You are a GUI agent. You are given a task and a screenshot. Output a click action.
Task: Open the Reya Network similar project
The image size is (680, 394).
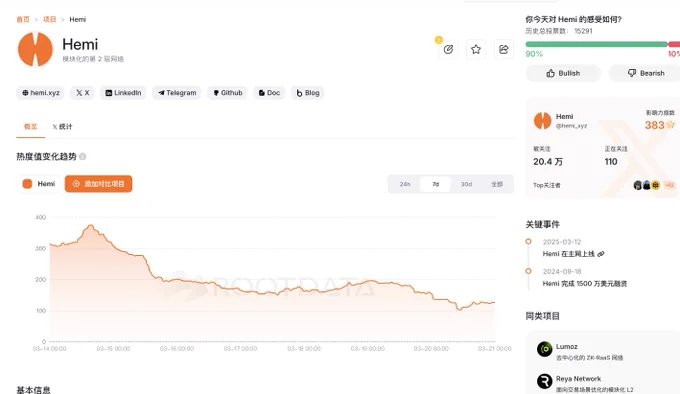579,378
